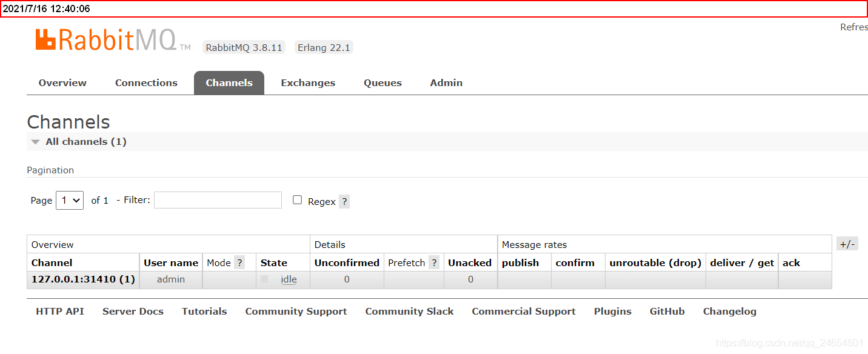Sort by the User name column
868x354 pixels.
[x=171, y=263]
